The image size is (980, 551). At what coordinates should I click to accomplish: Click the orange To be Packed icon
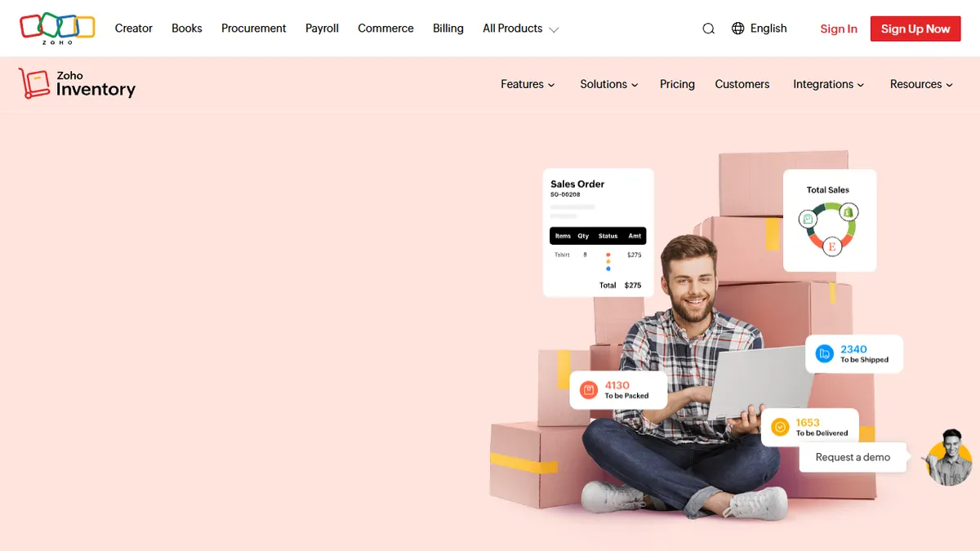click(588, 390)
